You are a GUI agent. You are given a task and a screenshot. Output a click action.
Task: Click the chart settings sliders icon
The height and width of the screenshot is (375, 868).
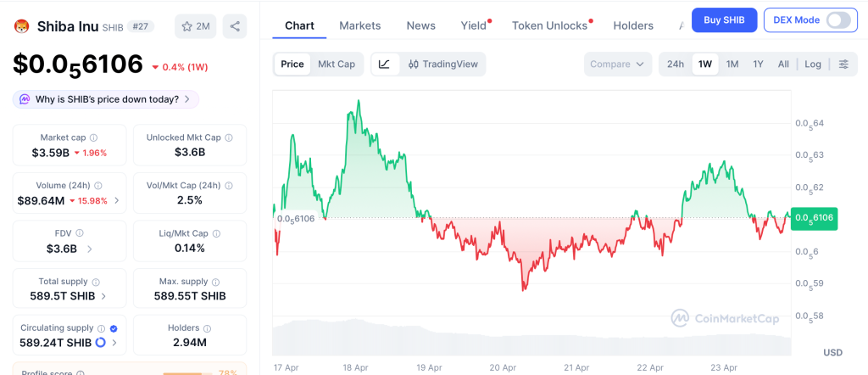click(843, 64)
